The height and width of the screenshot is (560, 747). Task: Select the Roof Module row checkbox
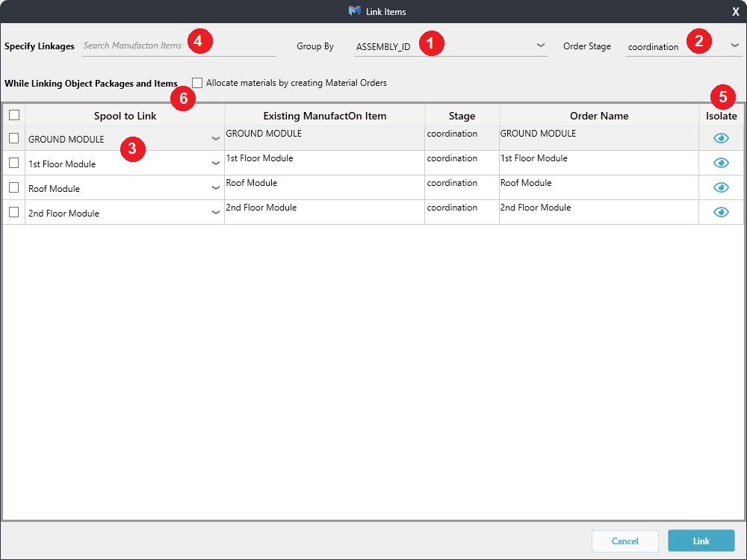(x=14, y=187)
